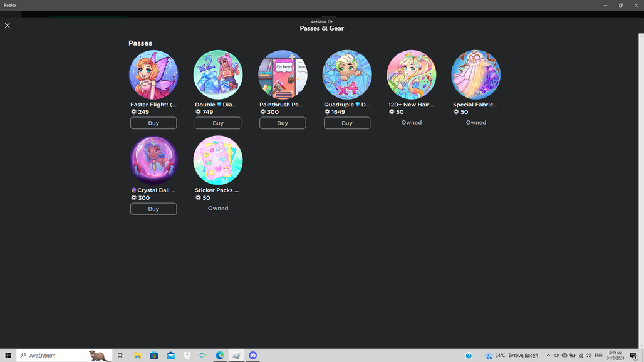Select the 'Sticker Packs ...' pass title
Viewport: 644px width, 362px height.
point(217,190)
